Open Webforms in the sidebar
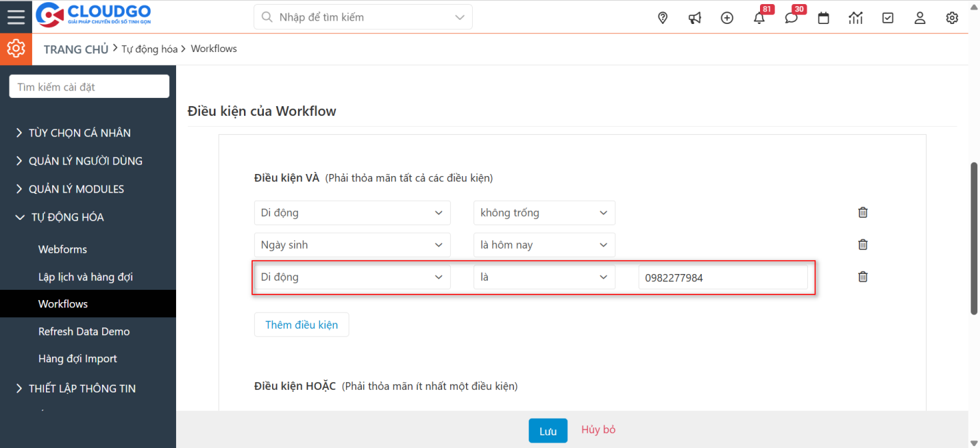This screenshot has height=448, width=980. point(62,249)
